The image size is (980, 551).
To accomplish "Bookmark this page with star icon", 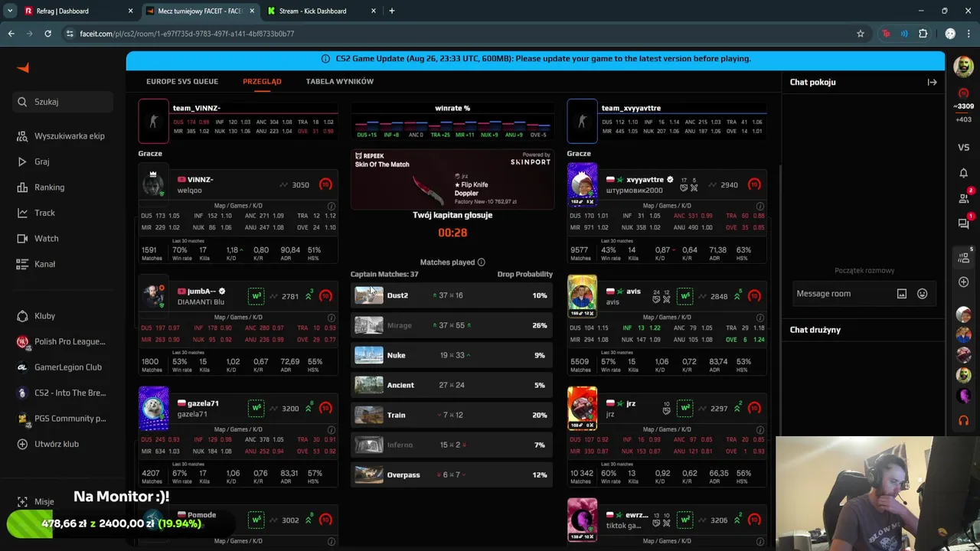I will coord(861,34).
